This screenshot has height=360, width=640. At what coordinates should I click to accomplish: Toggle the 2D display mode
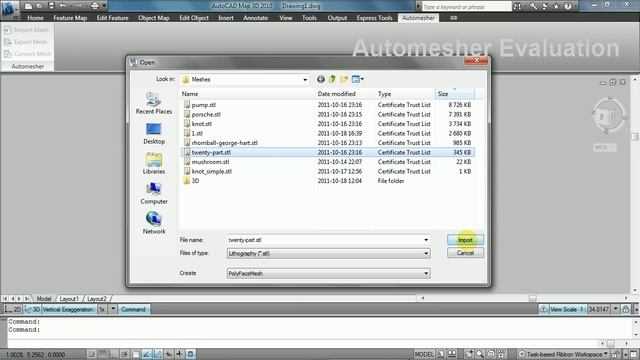coord(13,309)
